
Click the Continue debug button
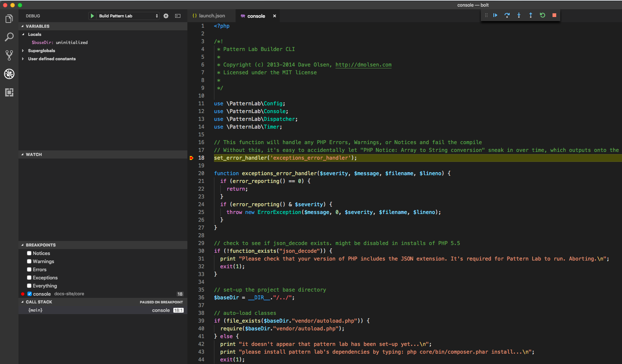click(495, 15)
